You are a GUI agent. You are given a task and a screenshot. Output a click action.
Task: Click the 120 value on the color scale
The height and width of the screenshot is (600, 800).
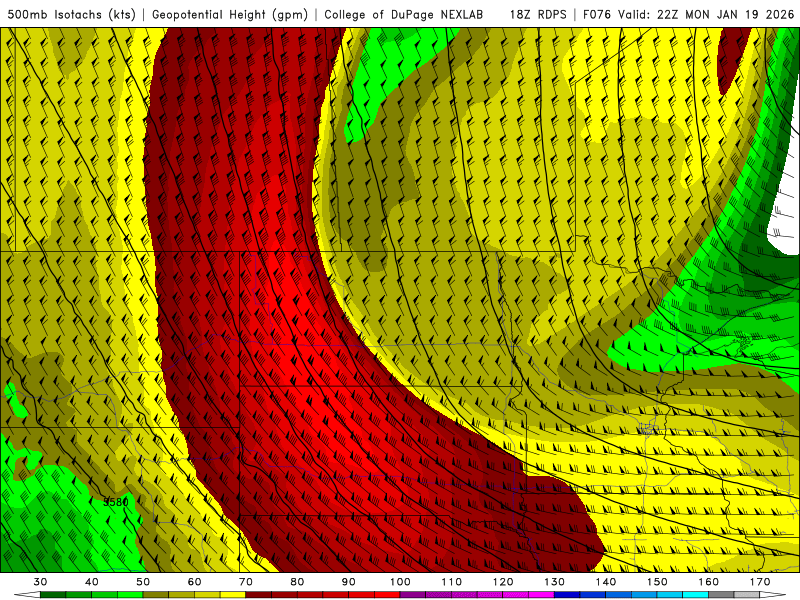point(503,582)
